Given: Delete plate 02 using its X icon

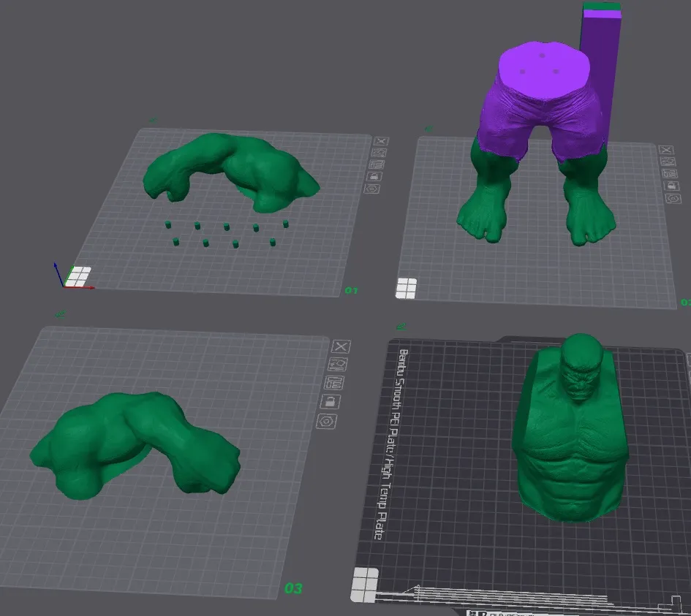Looking at the screenshot, I should [x=668, y=150].
